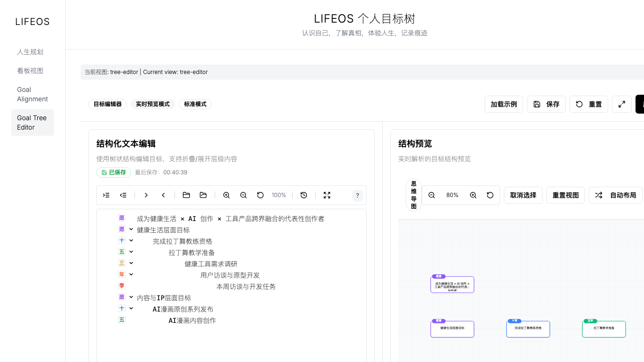Collapse the 内容与IP层面目标 tree node
Screen dimensions: 644x362
(x=131, y=297)
